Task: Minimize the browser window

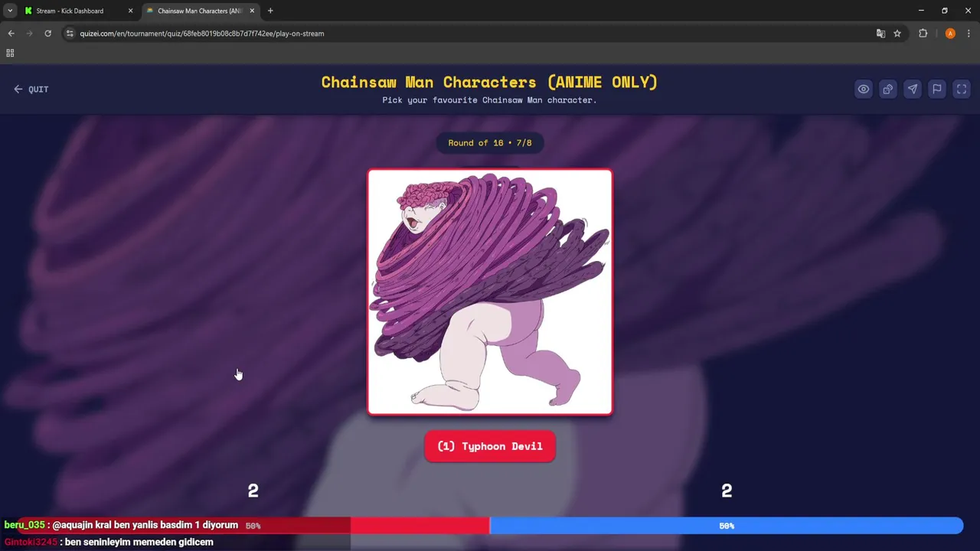Action: point(920,11)
